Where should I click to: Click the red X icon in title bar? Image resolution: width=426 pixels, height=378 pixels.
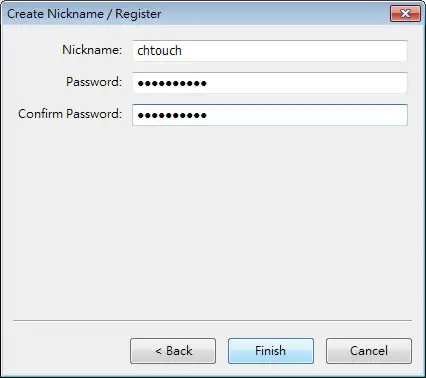coord(405,14)
